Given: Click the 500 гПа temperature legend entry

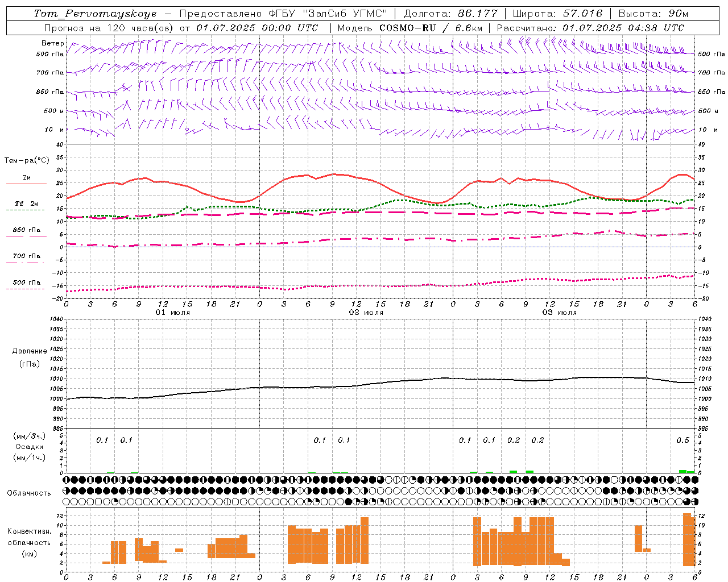Looking at the screenshot, I should point(26,282).
